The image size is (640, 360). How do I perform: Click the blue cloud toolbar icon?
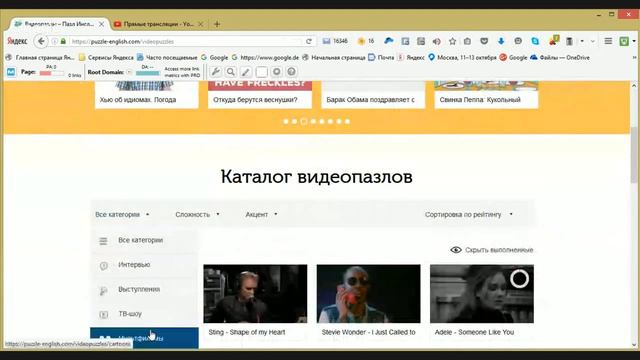point(389,41)
